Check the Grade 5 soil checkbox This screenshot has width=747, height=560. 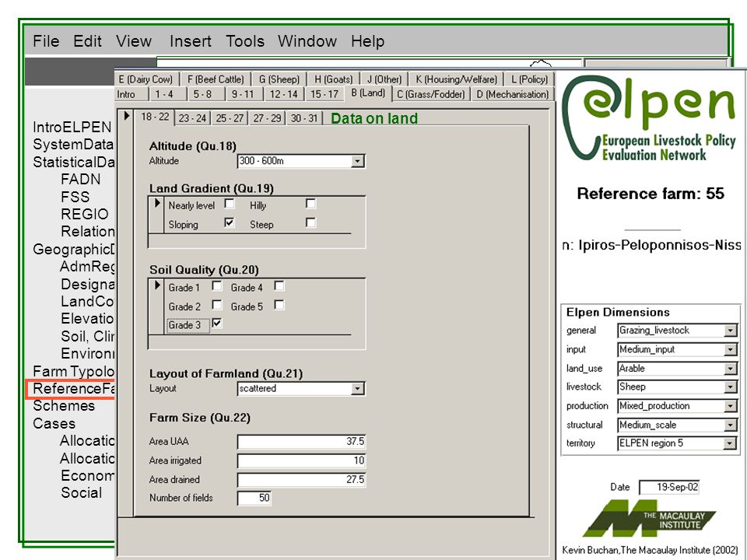coord(279,305)
